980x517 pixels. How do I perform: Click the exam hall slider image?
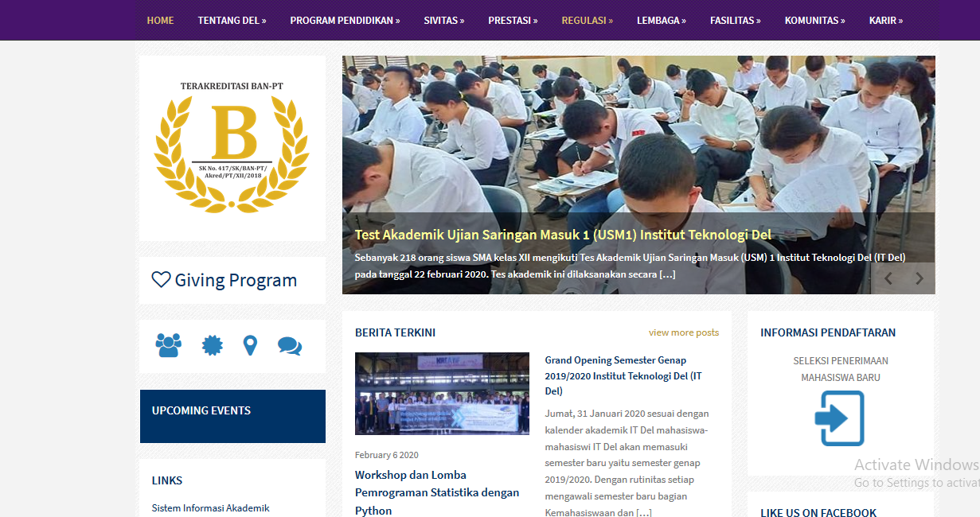pyautogui.click(x=638, y=175)
